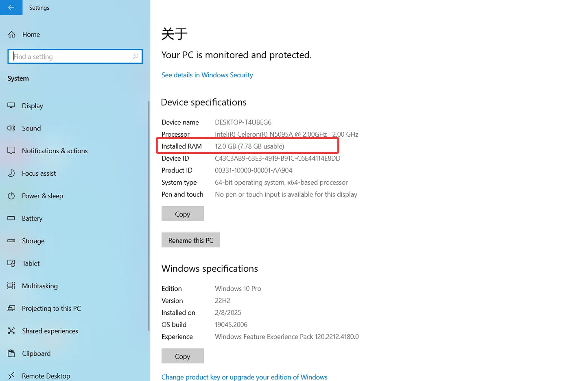The height and width of the screenshot is (381, 588).
Task: Go to Projecting to this PC
Action: 51,309
